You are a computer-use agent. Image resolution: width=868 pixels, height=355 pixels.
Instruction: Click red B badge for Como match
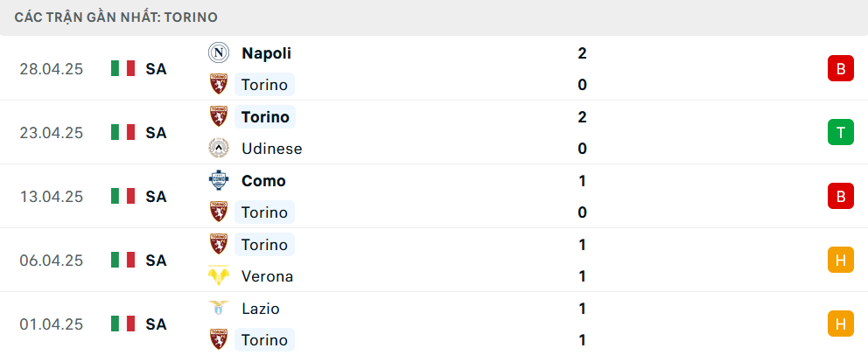[x=840, y=197]
